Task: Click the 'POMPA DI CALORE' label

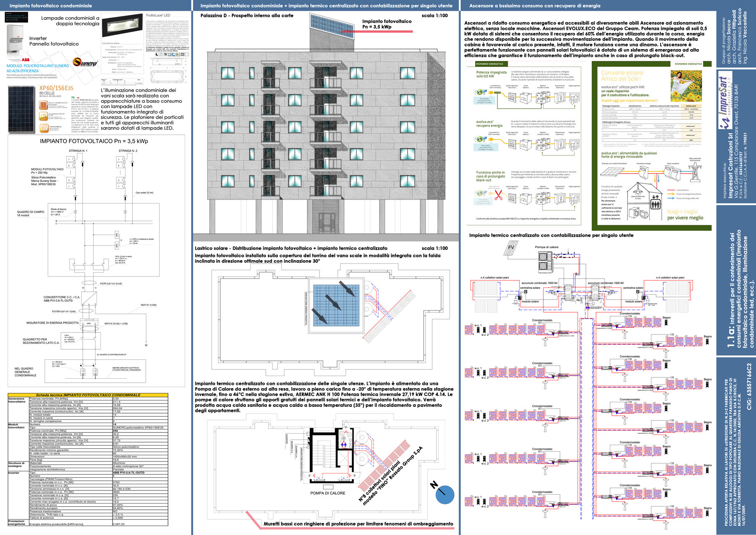Action: pos(328,493)
